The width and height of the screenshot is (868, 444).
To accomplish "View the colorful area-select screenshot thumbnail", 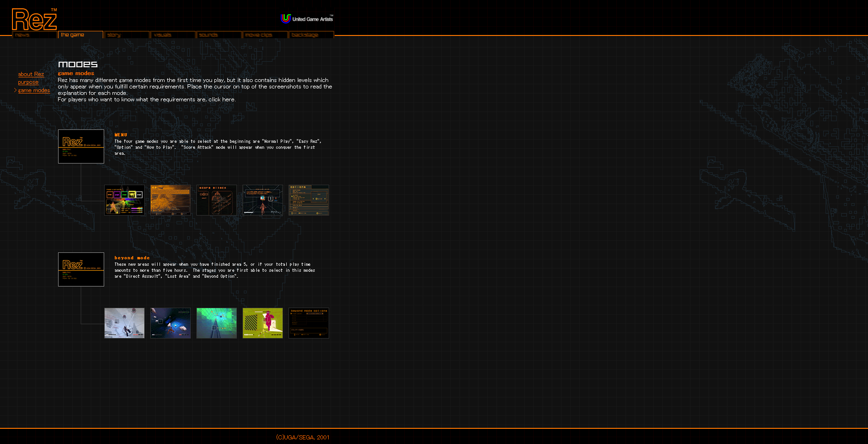I will (124, 200).
